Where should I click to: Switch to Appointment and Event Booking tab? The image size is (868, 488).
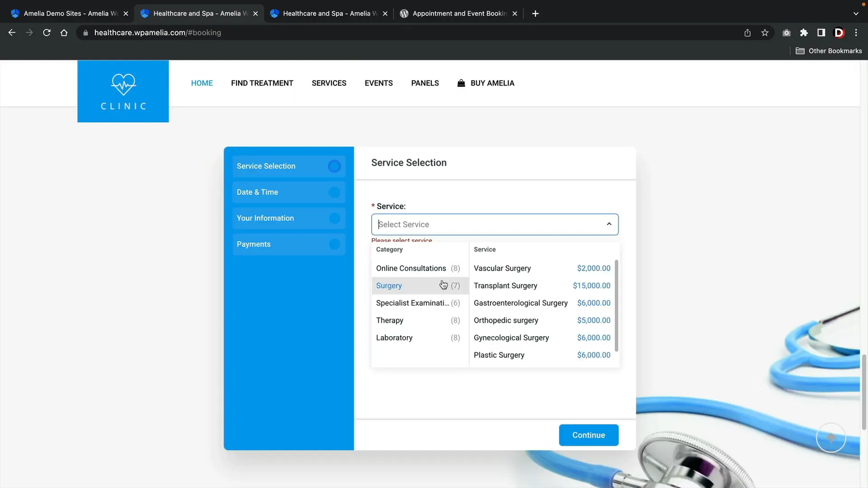[459, 14]
